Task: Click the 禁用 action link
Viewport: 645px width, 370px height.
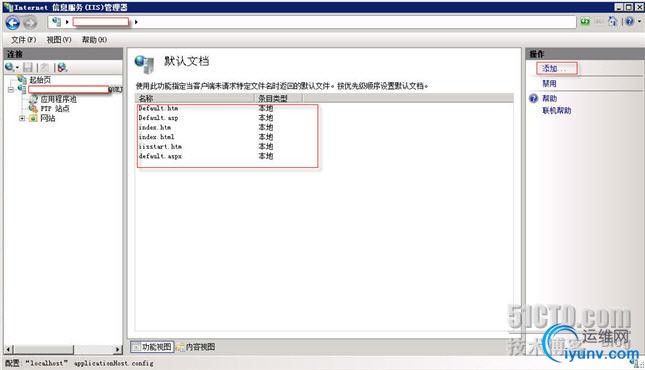Action: pyautogui.click(x=549, y=84)
